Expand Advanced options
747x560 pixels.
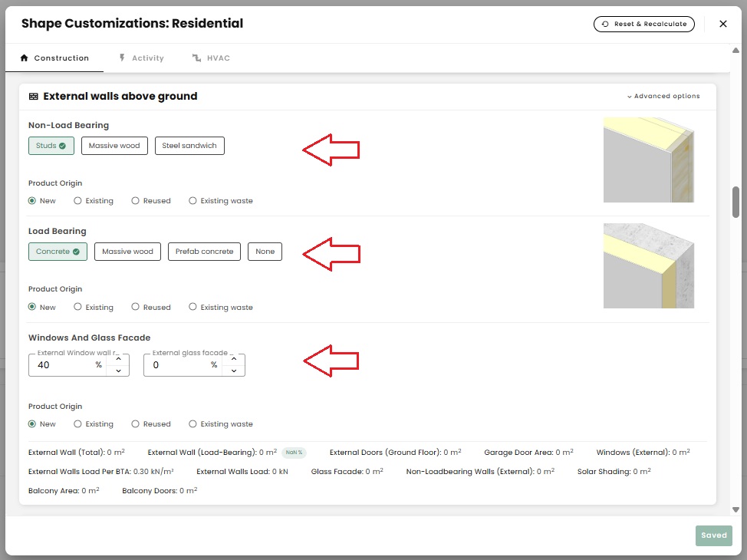[663, 97]
